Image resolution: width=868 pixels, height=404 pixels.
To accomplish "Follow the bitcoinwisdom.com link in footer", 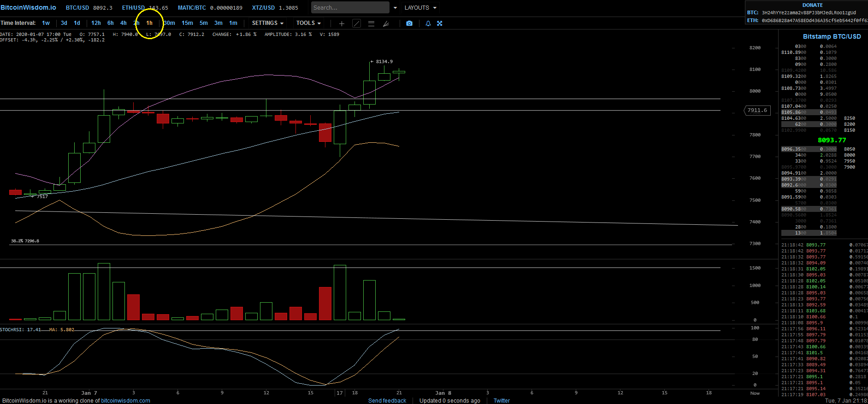I will (125, 401).
